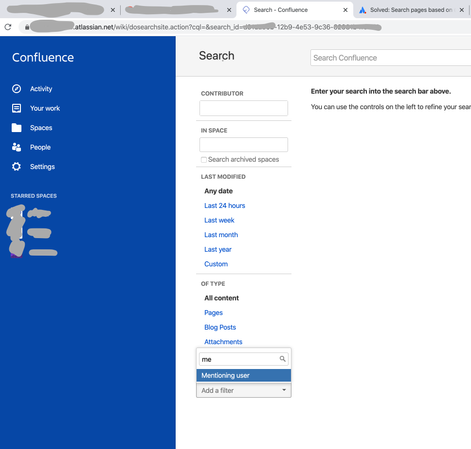Filter type to Blog Posts
This screenshot has width=471, height=449.
[220, 327]
